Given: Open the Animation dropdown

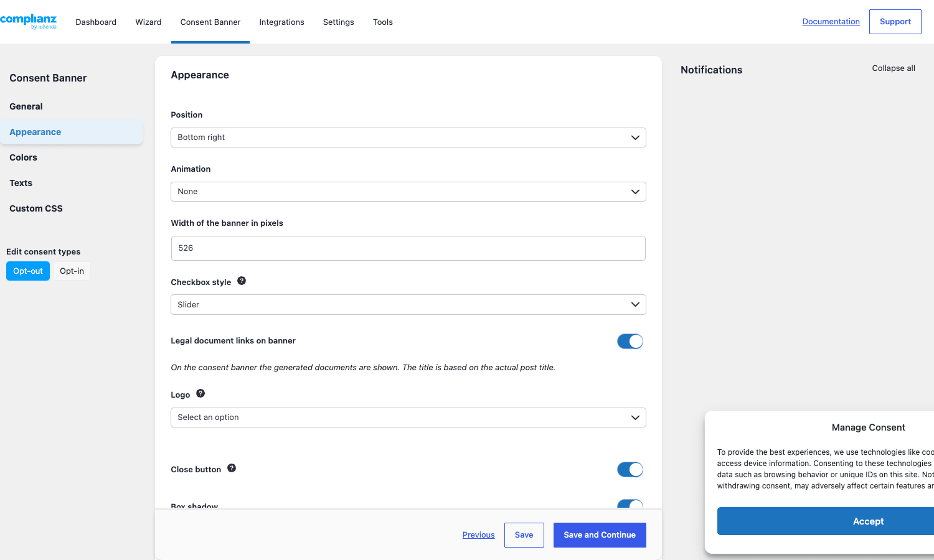Looking at the screenshot, I should (x=408, y=192).
